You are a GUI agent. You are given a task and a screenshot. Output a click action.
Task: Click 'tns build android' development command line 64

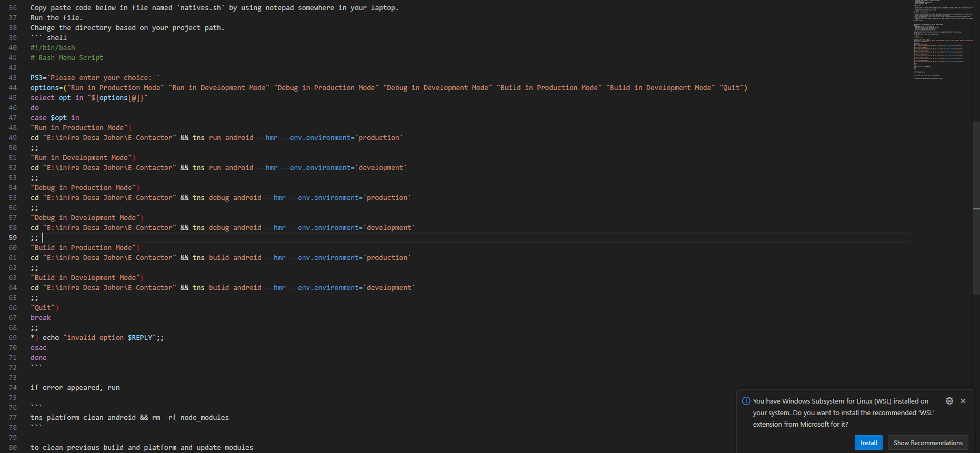point(223,288)
